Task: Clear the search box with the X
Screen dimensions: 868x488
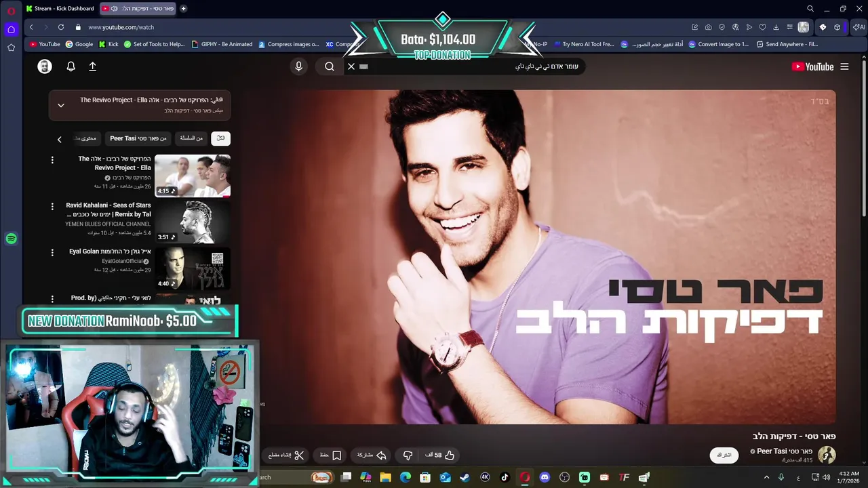Action: tap(351, 66)
